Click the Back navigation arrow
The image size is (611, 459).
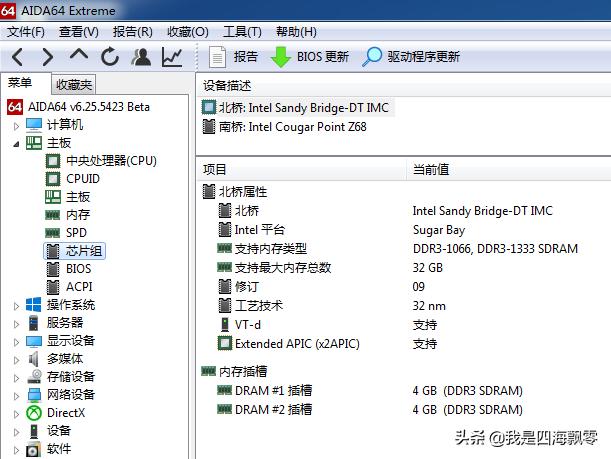18,57
